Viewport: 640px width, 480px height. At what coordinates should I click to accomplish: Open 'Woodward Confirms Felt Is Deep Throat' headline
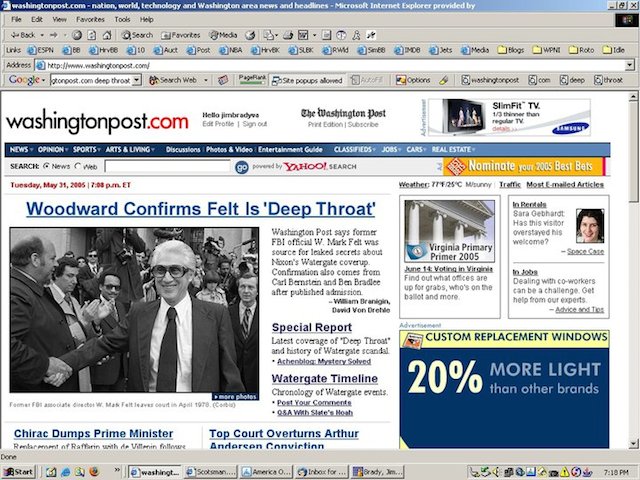coord(200,209)
